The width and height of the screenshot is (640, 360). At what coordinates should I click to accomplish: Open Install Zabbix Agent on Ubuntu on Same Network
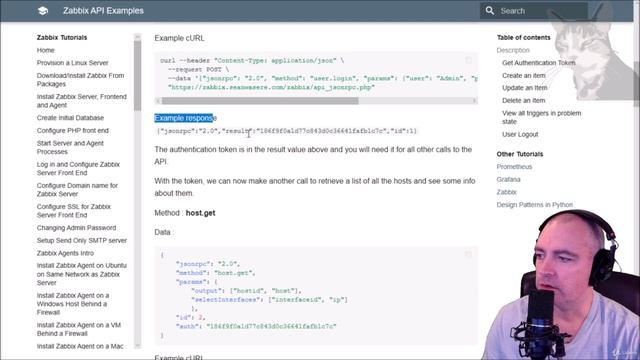[82, 274]
